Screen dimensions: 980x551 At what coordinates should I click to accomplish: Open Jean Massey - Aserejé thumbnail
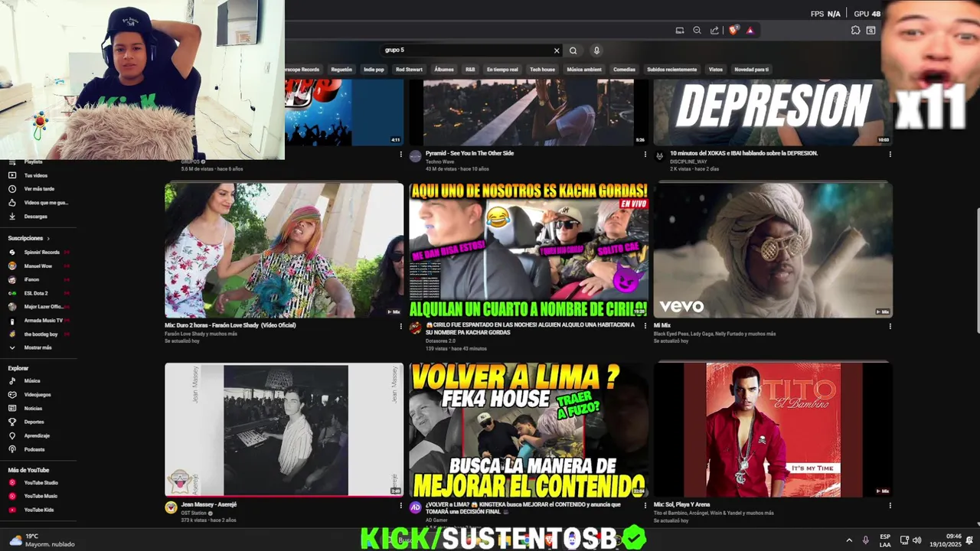[x=284, y=430]
